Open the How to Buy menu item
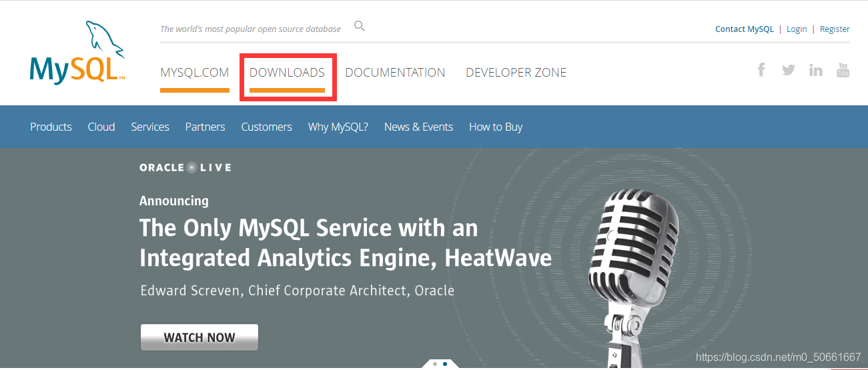This screenshot has height=370, width=868. coord(496,127)
